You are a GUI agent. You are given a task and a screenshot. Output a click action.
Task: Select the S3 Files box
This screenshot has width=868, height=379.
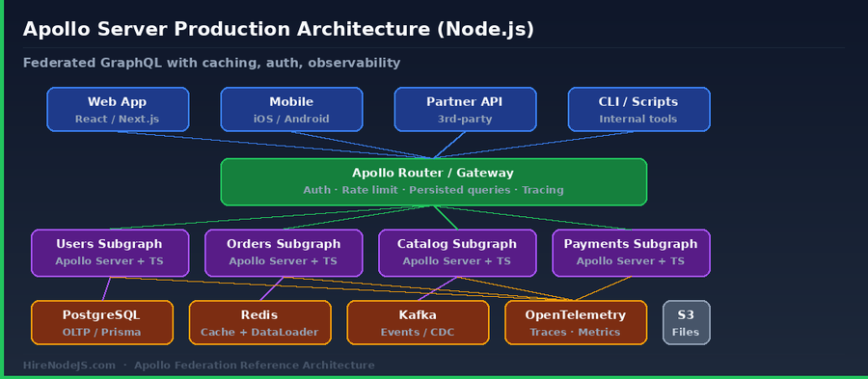(x=687, y=322)
